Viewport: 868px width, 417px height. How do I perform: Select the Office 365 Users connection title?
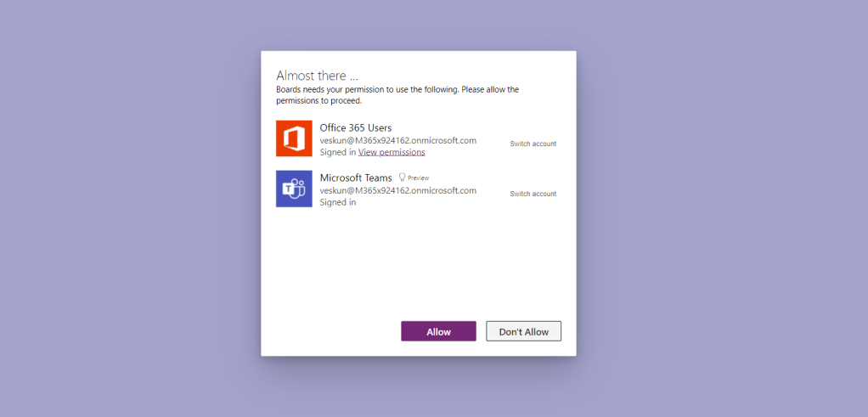coord(355,127)
